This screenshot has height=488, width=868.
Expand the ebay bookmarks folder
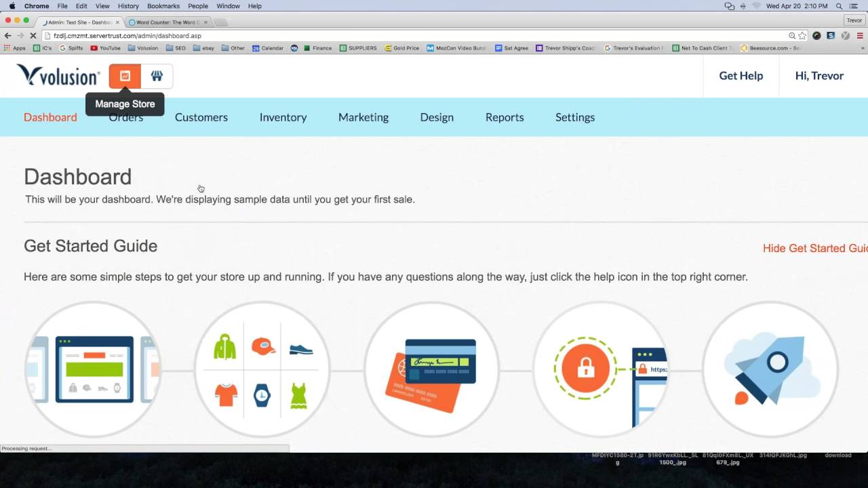click(203, 48)
